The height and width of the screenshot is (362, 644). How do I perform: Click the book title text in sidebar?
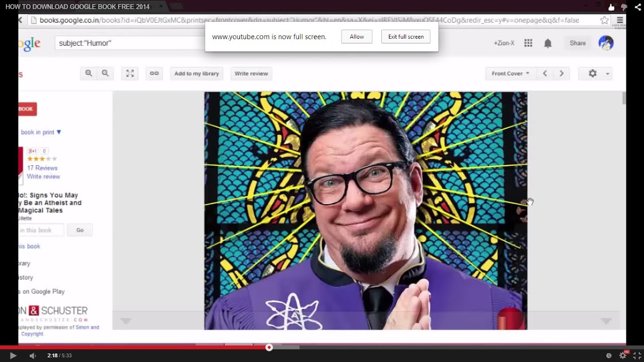point(50,203)
